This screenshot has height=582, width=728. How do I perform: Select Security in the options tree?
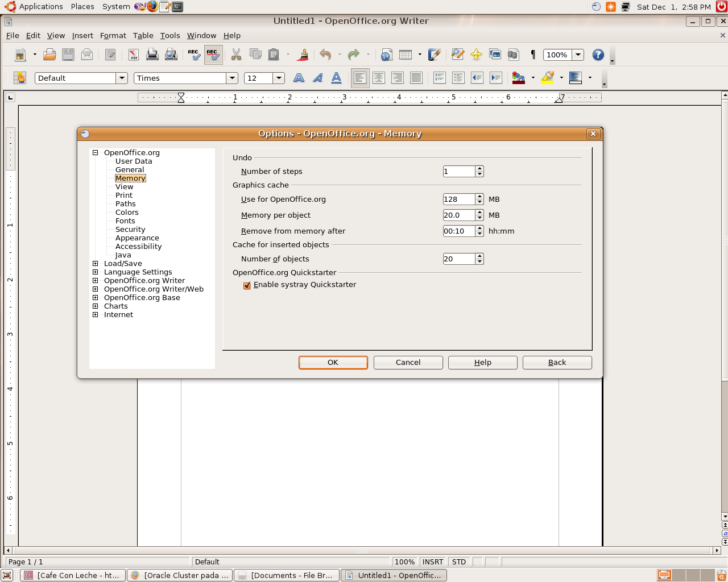pos(130,229)
